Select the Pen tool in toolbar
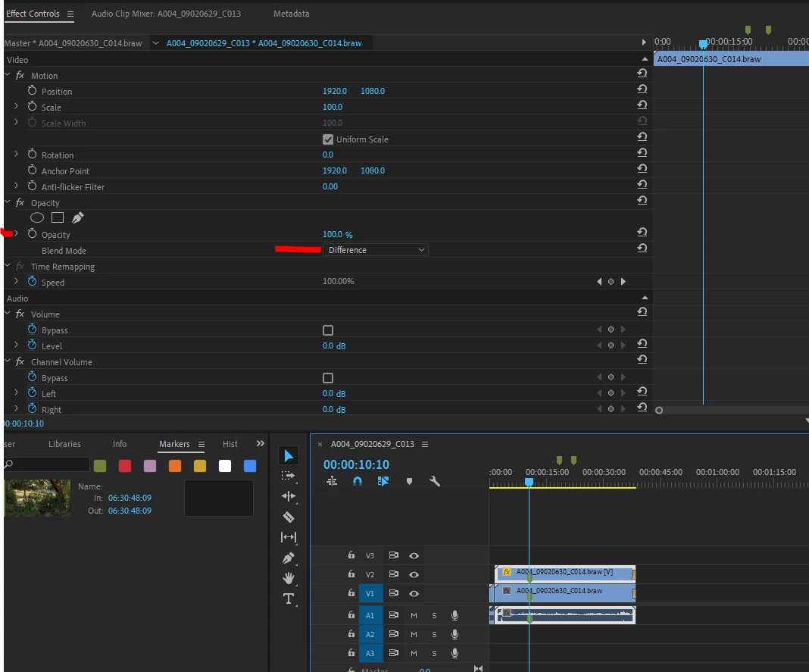The height and width of the screenshot is (672, 809). (x=289, y=558)
